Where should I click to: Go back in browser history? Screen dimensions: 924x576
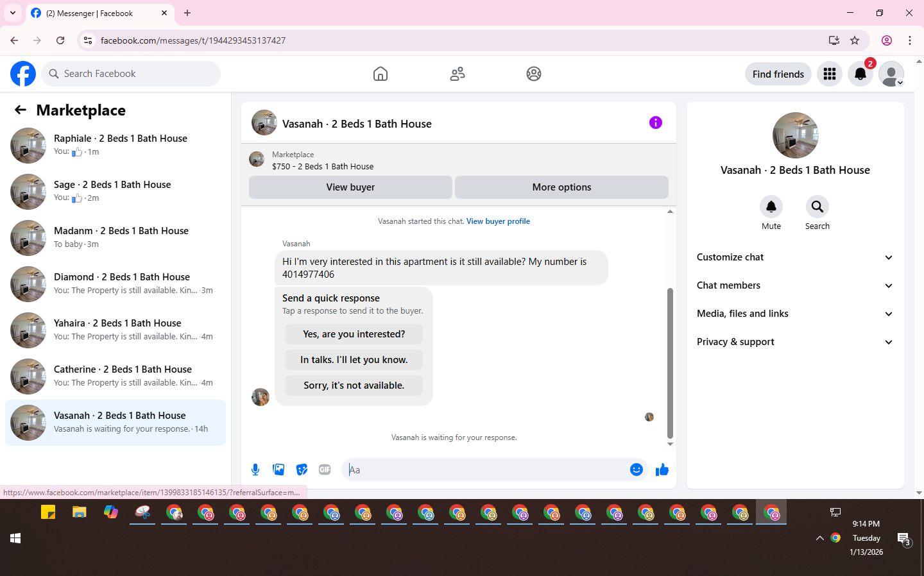click(x=14, y=40)
